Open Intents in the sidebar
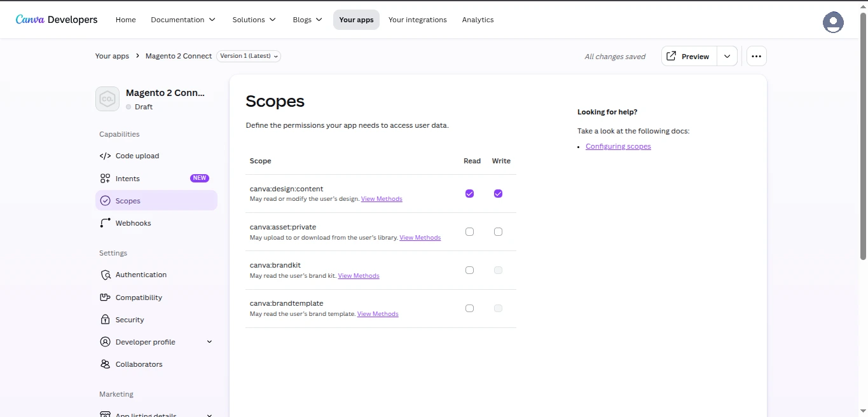 pos(156,179)
